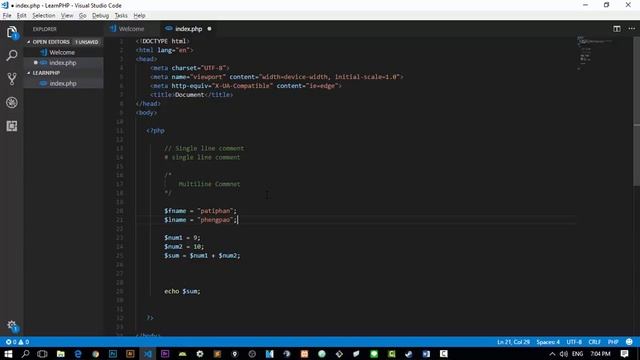This screenshot has width=640, height=360.
Task: Click the volume icon in the system tray
Action: [564, 354]
